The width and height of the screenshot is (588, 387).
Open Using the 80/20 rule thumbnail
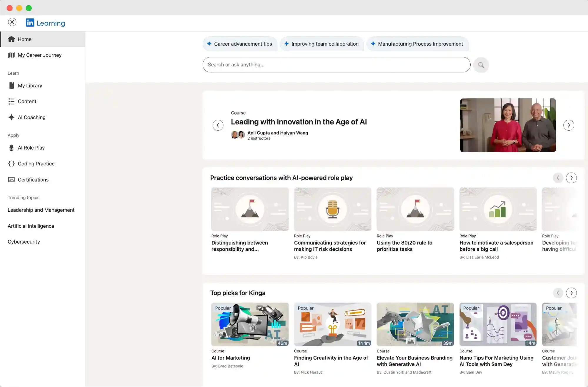(x=415, y=209)
